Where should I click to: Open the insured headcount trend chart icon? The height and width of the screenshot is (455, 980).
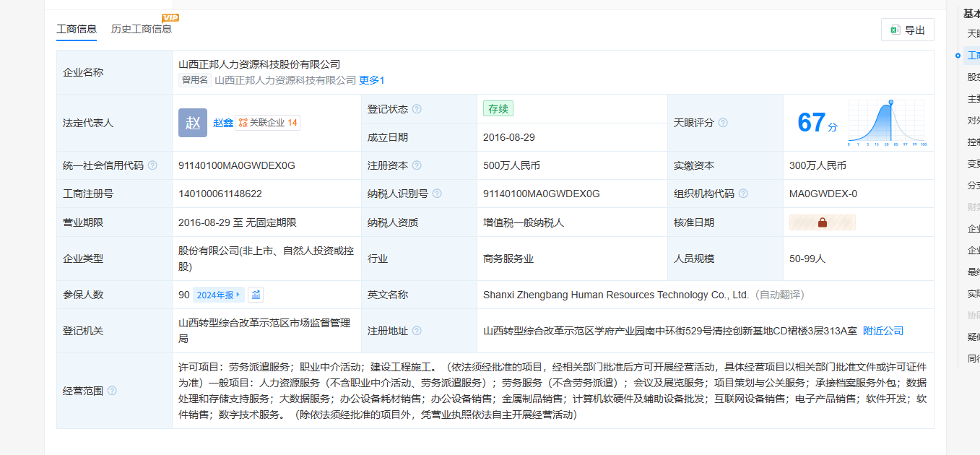tap(256, 295)
